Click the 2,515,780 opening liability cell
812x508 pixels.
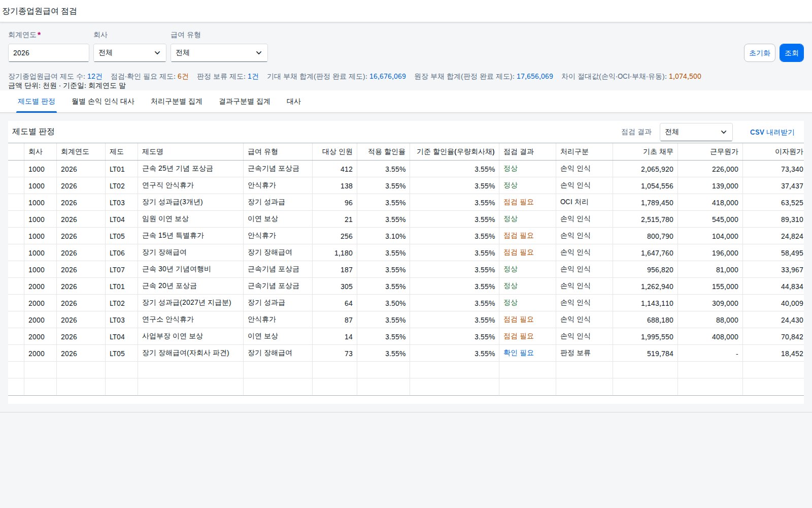(645, 219)
